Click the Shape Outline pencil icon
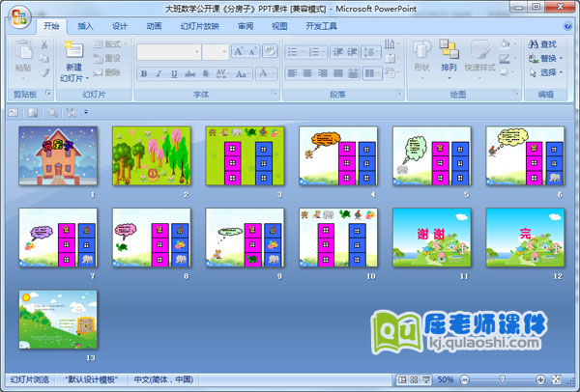 coord(505,58)
